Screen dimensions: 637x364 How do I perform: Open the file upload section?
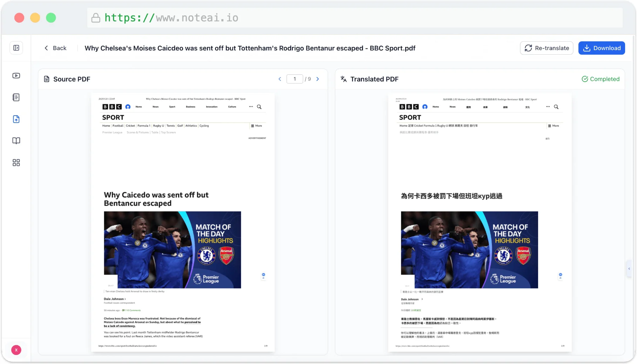(16, 119)
